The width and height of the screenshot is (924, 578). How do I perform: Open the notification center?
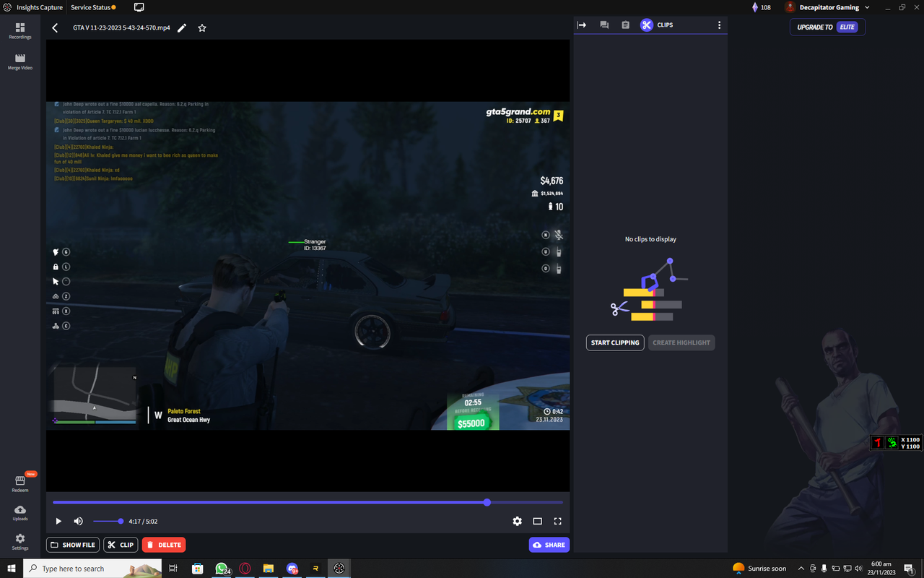coord(908,569)
